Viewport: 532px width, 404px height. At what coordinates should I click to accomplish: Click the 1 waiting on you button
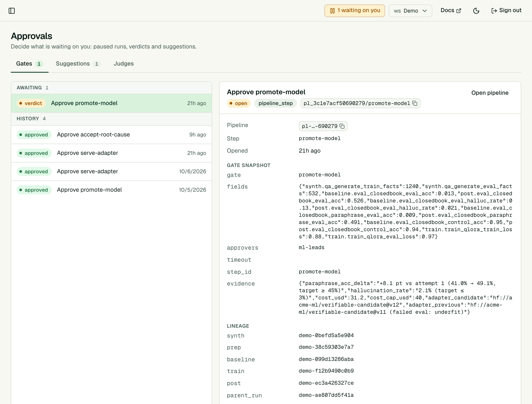[354, 11]
